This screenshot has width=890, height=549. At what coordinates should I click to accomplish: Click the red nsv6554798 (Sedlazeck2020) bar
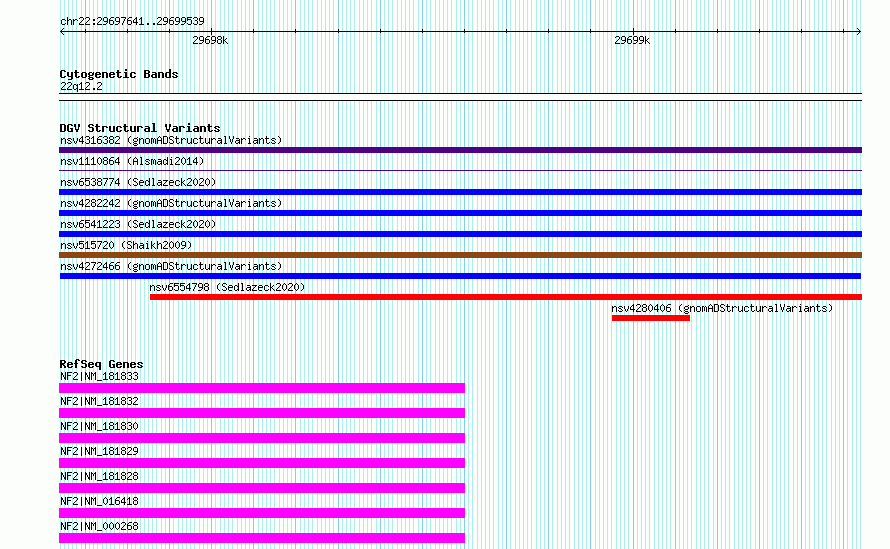click(x=506, y=297)
